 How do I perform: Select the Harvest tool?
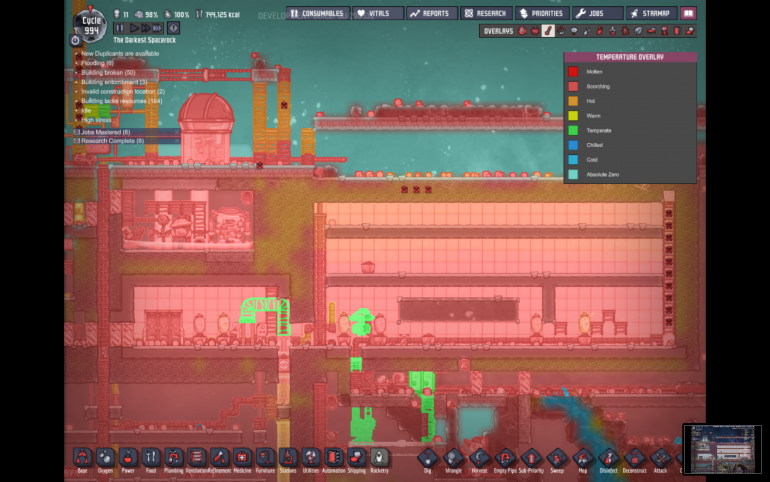(x=479, y=460)
